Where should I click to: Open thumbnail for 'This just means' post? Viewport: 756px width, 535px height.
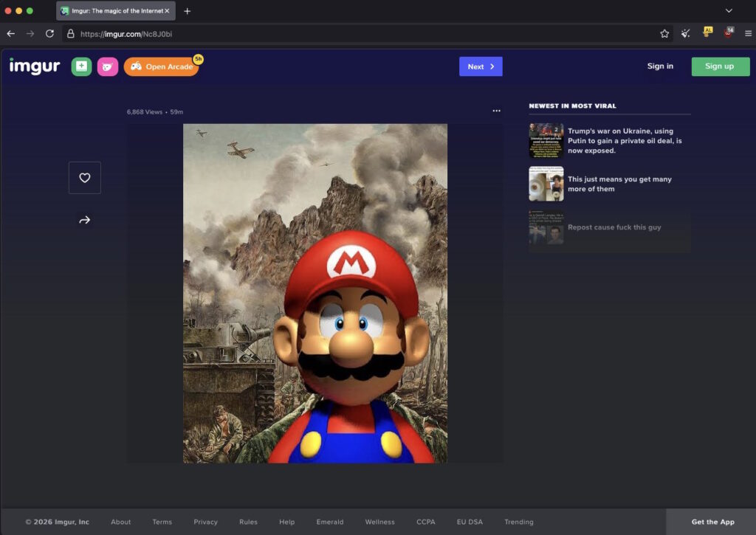click(x=546, y=184)
